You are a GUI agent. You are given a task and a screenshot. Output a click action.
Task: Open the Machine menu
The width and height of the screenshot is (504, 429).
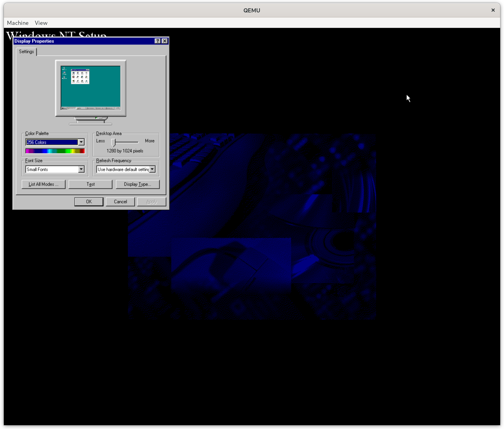18,23
